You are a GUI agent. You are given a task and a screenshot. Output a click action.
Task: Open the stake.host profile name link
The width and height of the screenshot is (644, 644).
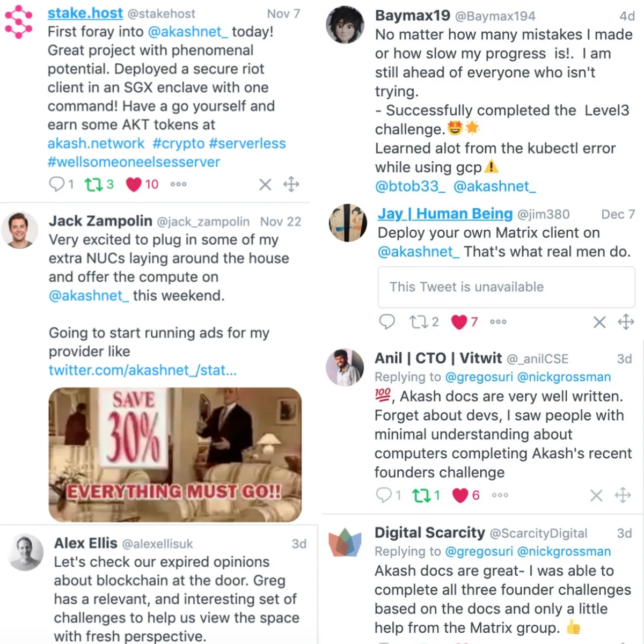(x=85, y=13)
